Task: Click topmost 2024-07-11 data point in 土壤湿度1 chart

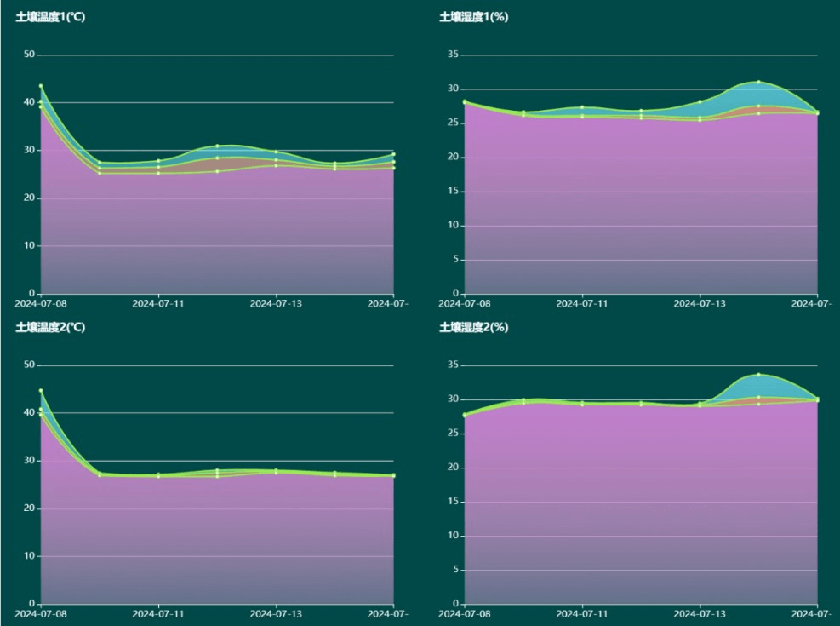Action: click(x=582, y=107)
